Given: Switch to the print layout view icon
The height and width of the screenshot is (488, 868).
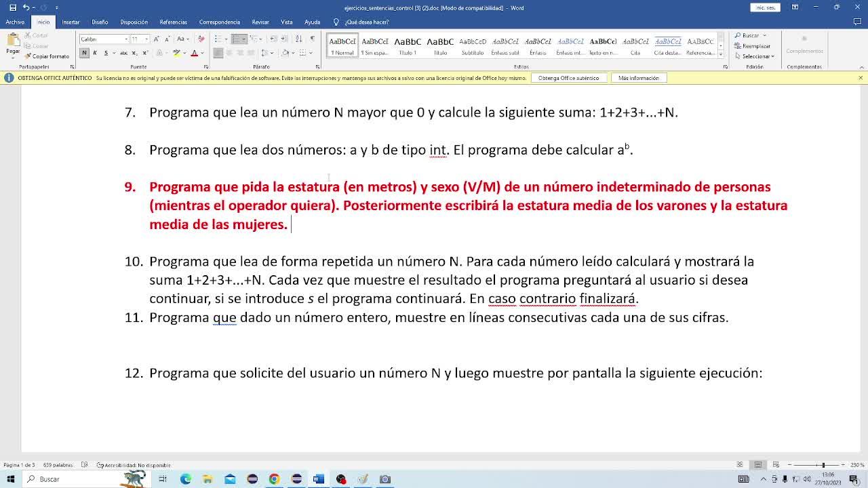Looking at the screenshot, I should (x=758, y=465).
